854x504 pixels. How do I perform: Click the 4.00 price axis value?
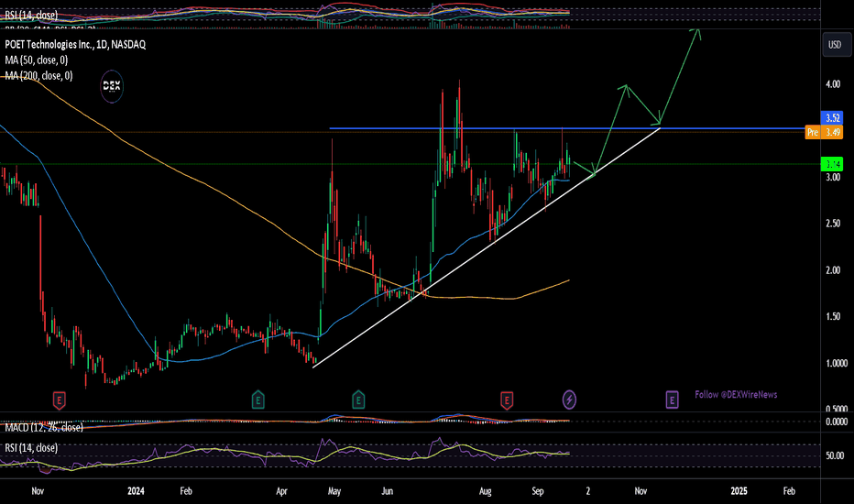833,84
